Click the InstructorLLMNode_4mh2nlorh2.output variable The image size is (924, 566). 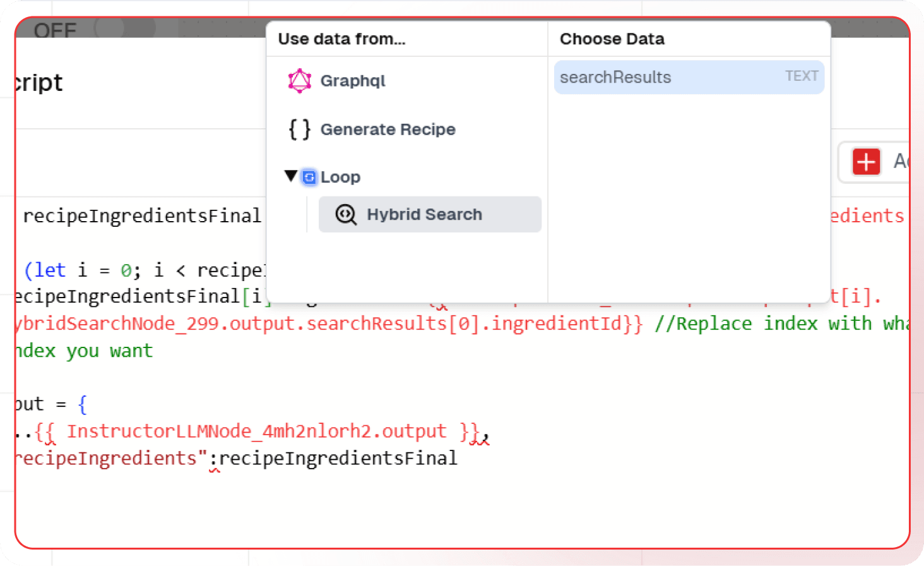click(256, 431)
